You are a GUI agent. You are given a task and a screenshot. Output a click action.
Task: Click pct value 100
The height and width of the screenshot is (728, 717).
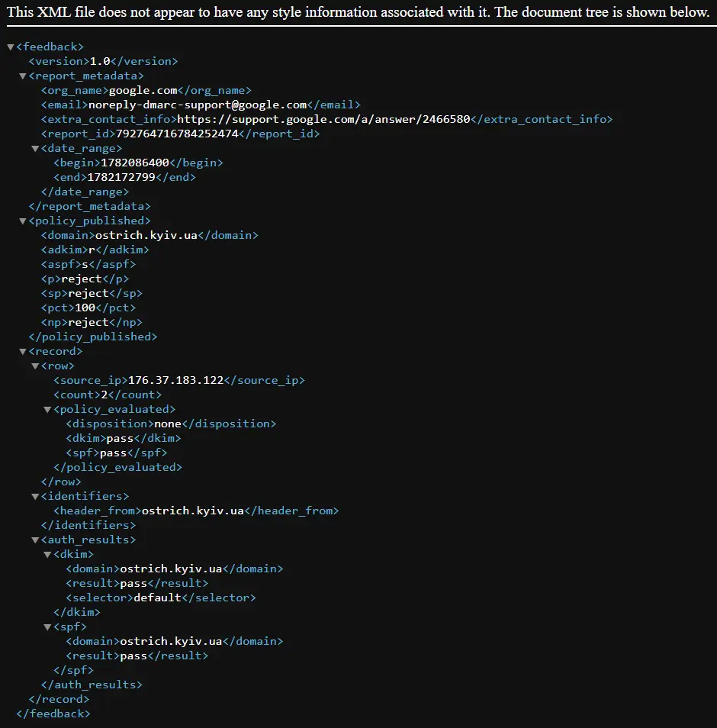pyautogui.click(x=85, y=308)
